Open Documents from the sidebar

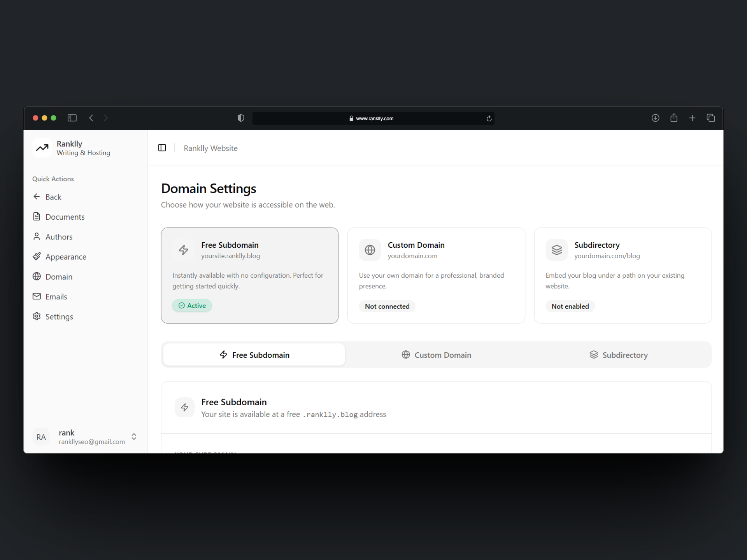pos(65,217)
